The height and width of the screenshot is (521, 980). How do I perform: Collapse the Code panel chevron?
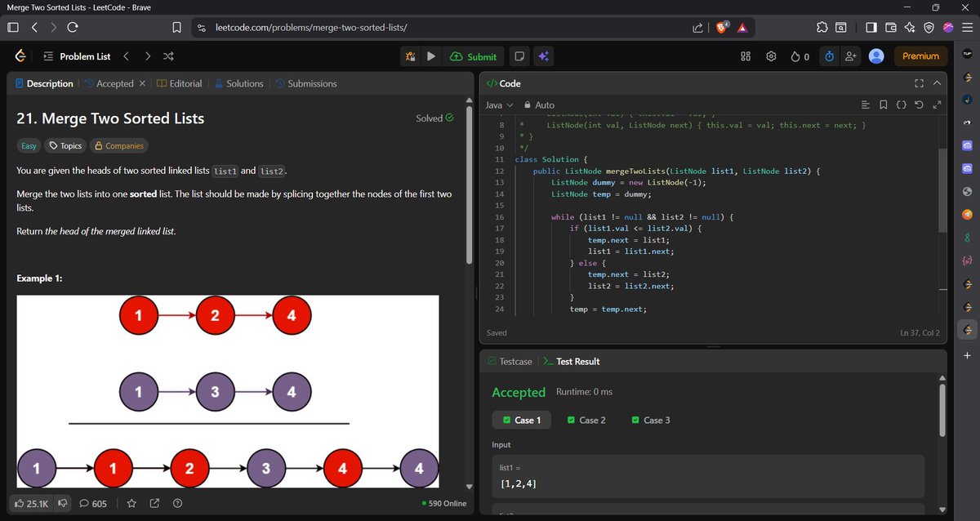(x=937, y=83)
